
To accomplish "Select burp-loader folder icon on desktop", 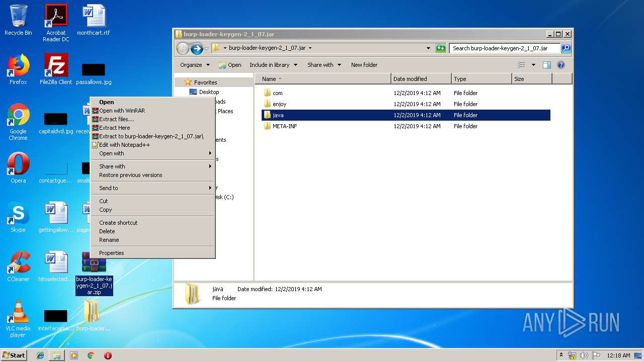I will point(94,315).
